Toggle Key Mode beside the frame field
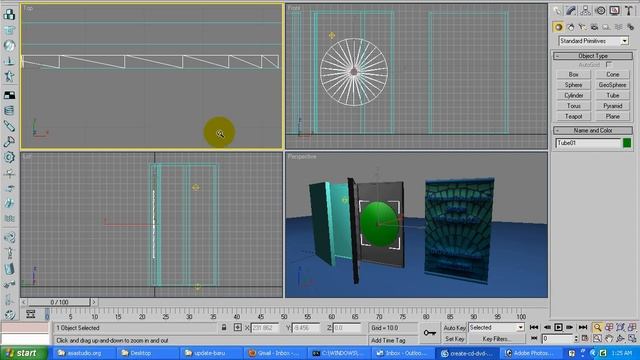The height and width of the screenshot is (360, 640). tap(534, 338)
